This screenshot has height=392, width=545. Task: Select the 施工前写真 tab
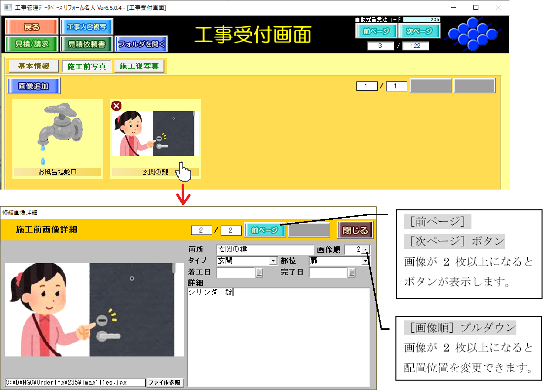(x=86, y=66)
